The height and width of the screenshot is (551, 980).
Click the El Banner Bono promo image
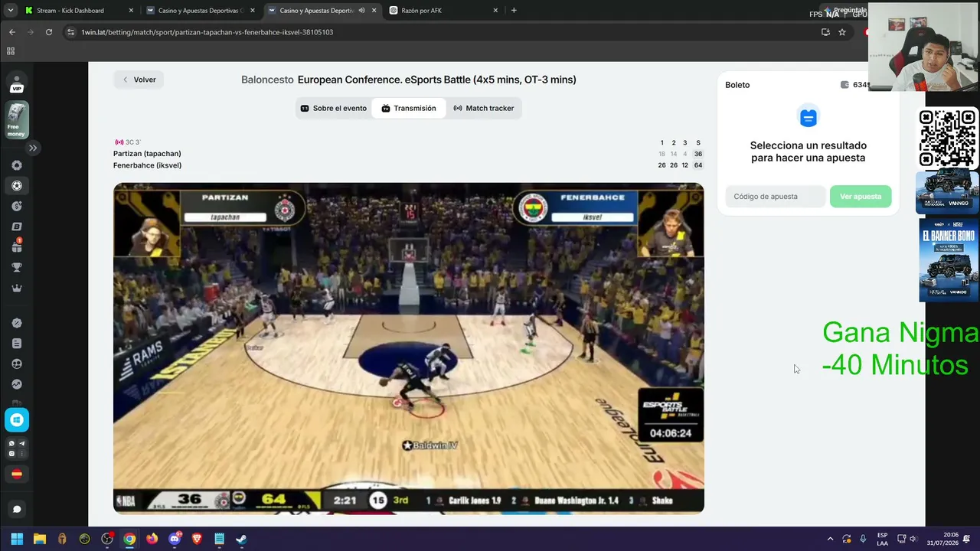tap(949, 261)
